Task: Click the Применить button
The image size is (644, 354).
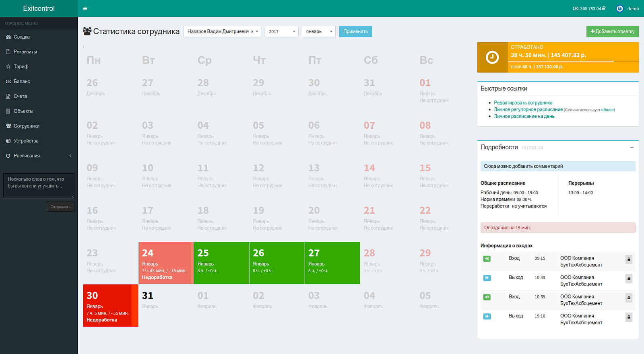Action: [355, 31]
